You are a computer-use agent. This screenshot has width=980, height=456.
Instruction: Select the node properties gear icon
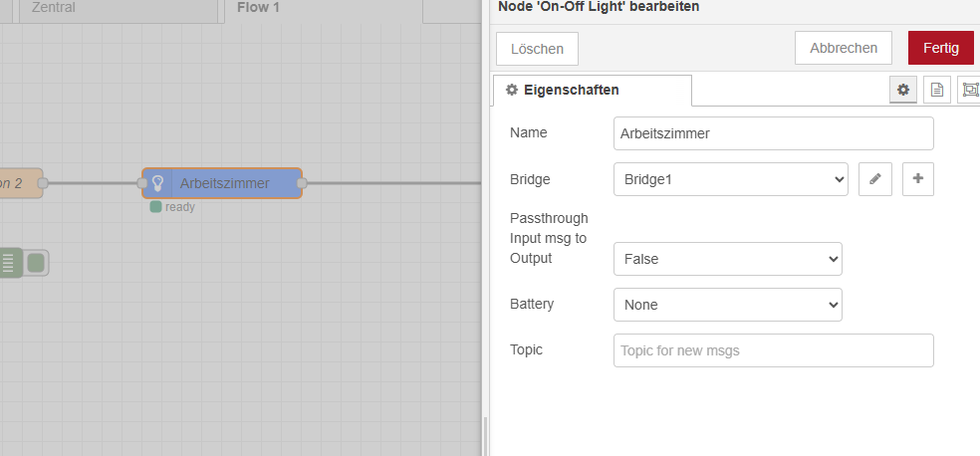[903, 90]
